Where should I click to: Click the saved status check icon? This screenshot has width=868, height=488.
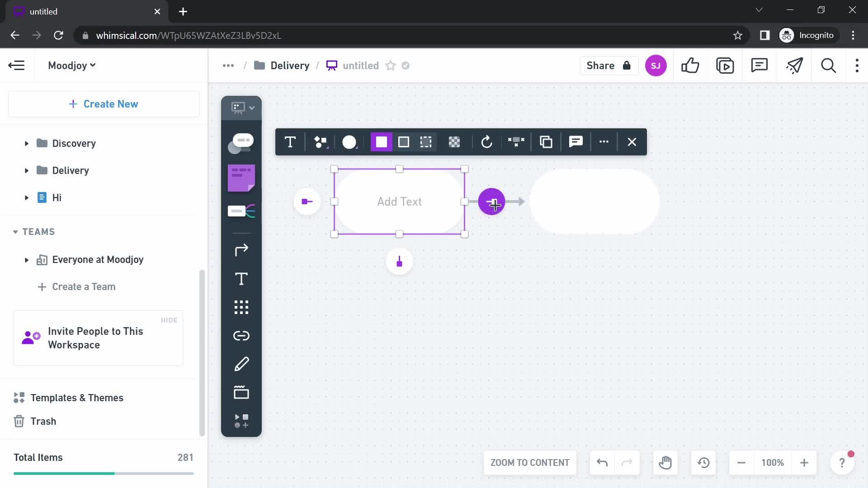click(406, 66)
